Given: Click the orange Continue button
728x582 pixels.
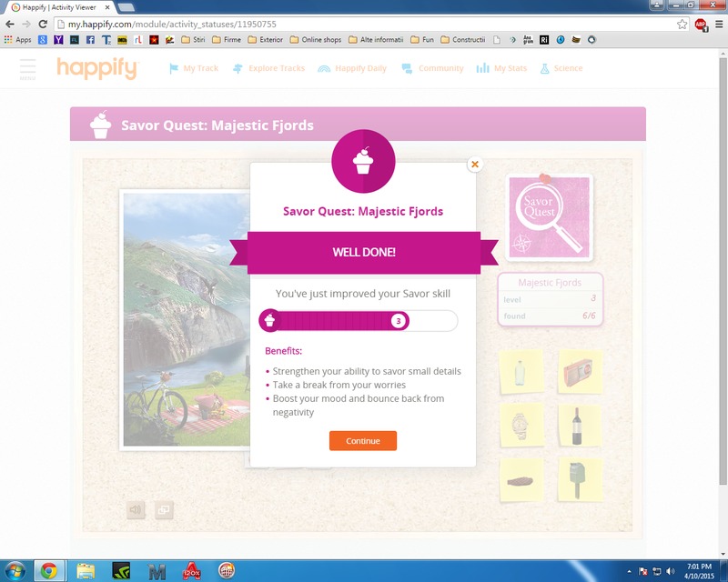Looking at the screenshot, I should point(363,440).
